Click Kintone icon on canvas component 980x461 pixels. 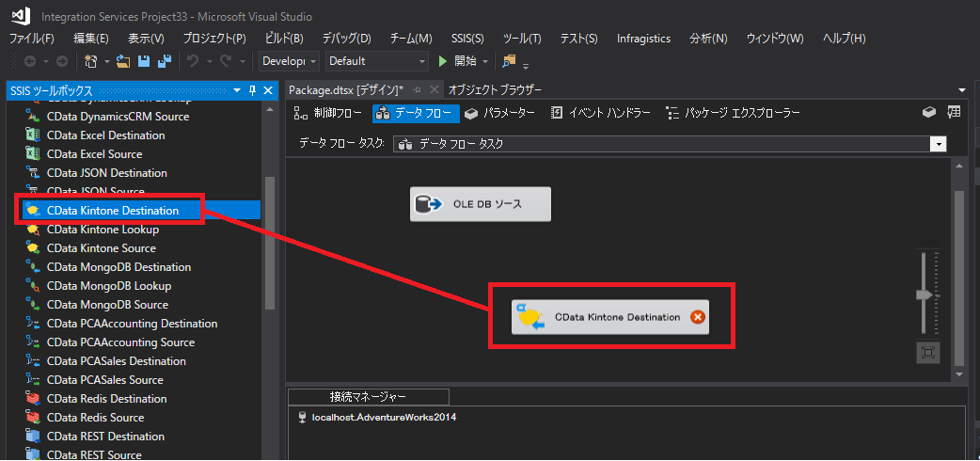pyautogui.click(x=529, y=316)
